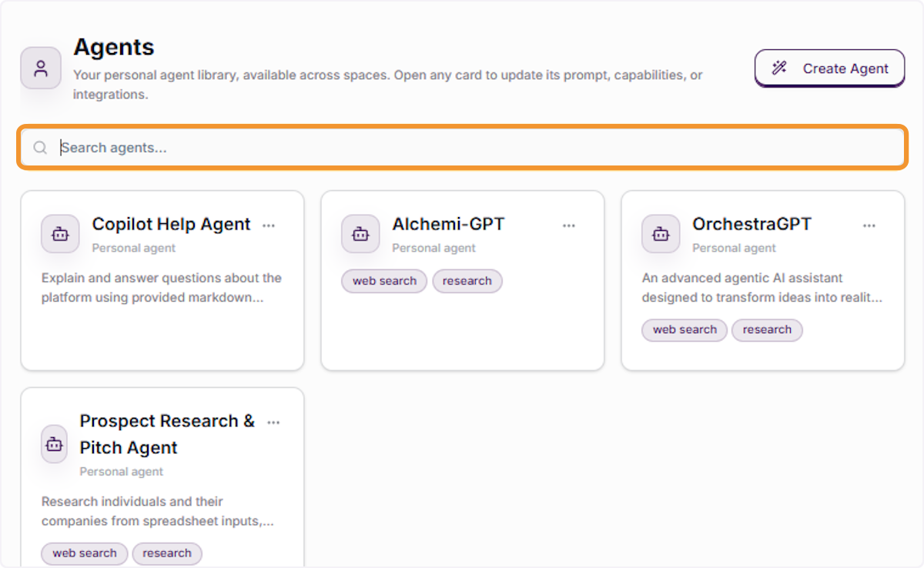Click the Agents person icon in header
Screen dimensions: 924x568
point(41,68)
